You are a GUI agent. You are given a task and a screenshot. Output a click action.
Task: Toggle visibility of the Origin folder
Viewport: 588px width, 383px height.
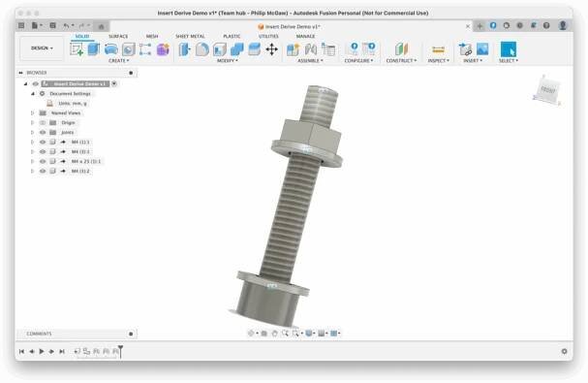43,123
